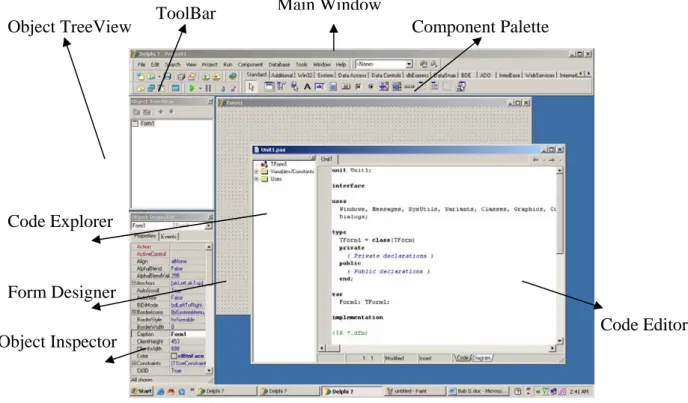Image resolution: width=688 pixels, height=403 pixels.
Task: Pick the RadioButton component icon
Action: point(371,86)
